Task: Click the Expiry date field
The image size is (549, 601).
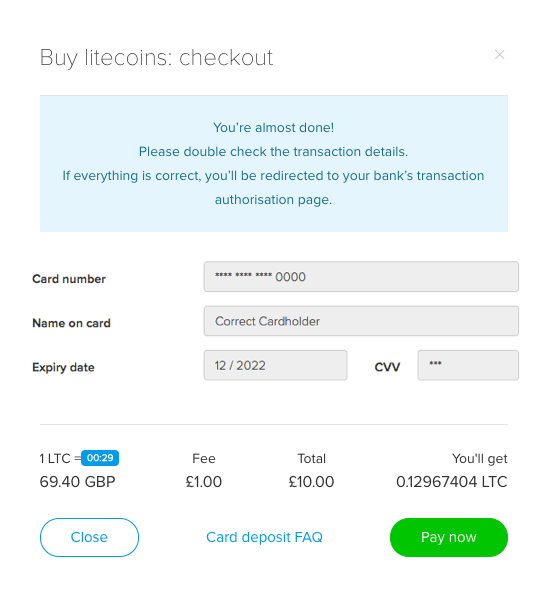Action: [x=275, y=365]
